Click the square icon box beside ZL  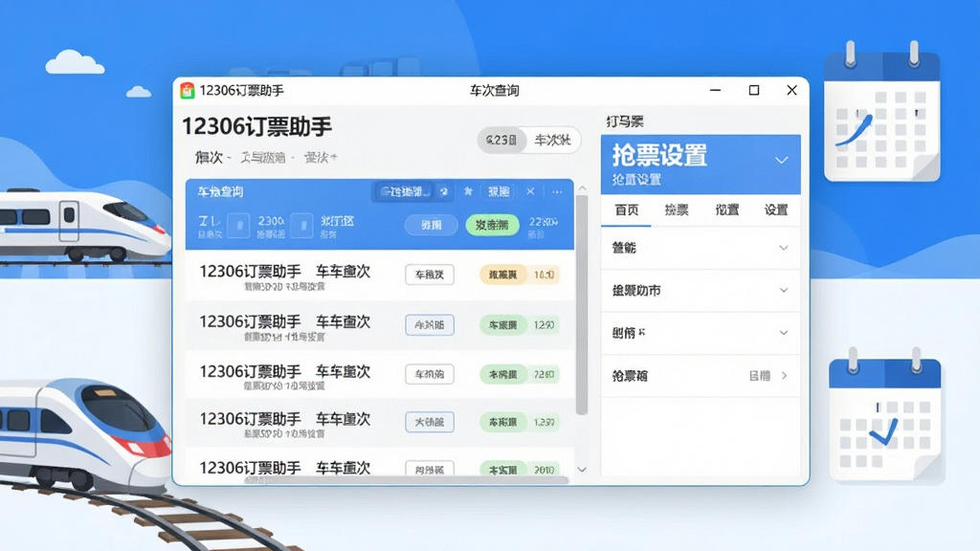(238, 225)
